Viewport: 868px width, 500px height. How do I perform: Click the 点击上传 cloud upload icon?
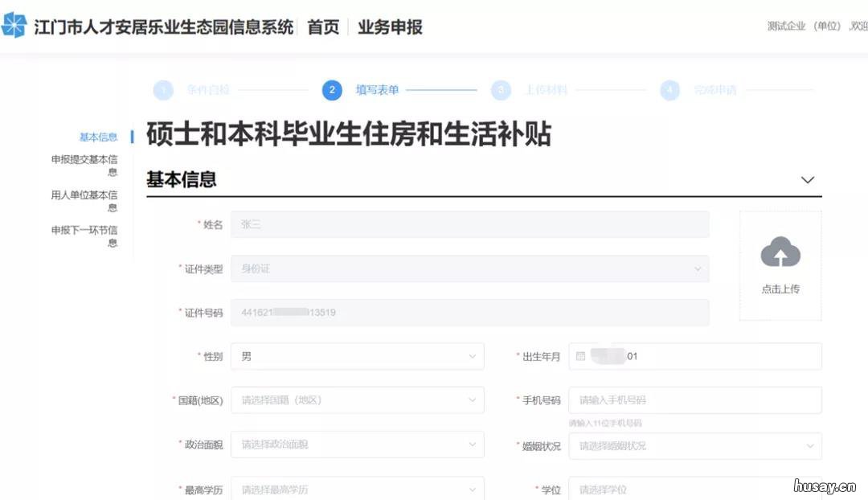[779, 252]
